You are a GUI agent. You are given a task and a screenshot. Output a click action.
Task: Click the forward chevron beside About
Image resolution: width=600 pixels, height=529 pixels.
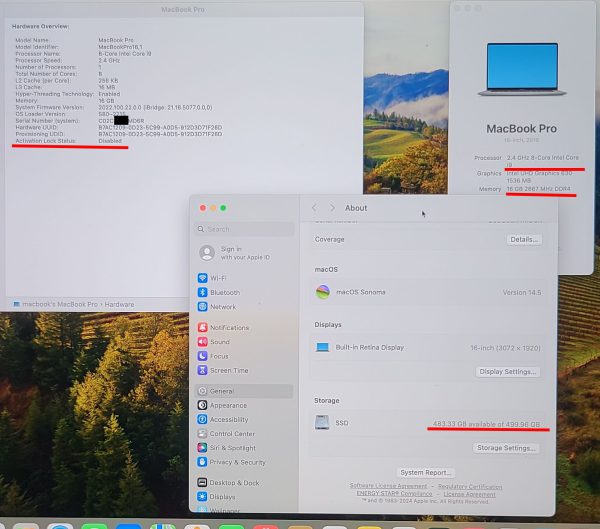332,208
